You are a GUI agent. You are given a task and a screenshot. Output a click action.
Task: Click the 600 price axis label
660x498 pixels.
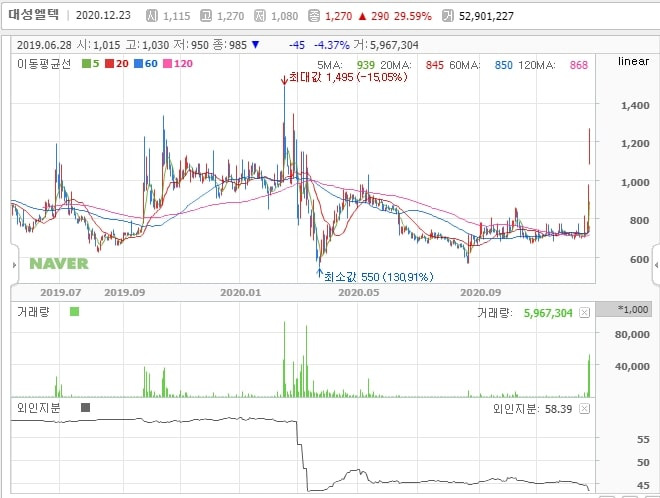click(639, 259)
